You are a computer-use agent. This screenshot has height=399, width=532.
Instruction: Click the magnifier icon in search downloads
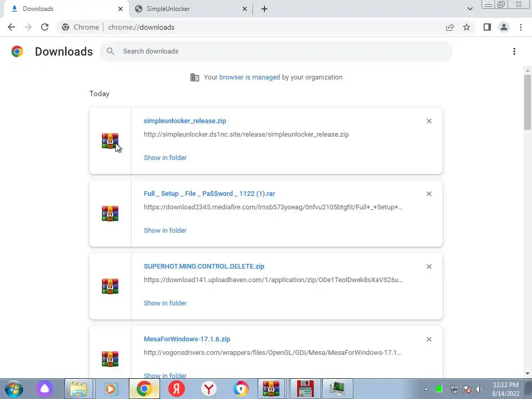[110, 51]
